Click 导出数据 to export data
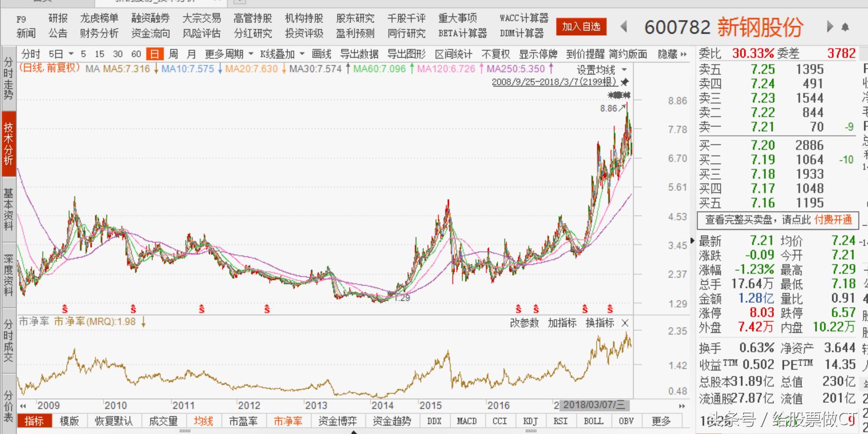Image resolution: width=868 pixels, height=434 pixels. (359, 54)
